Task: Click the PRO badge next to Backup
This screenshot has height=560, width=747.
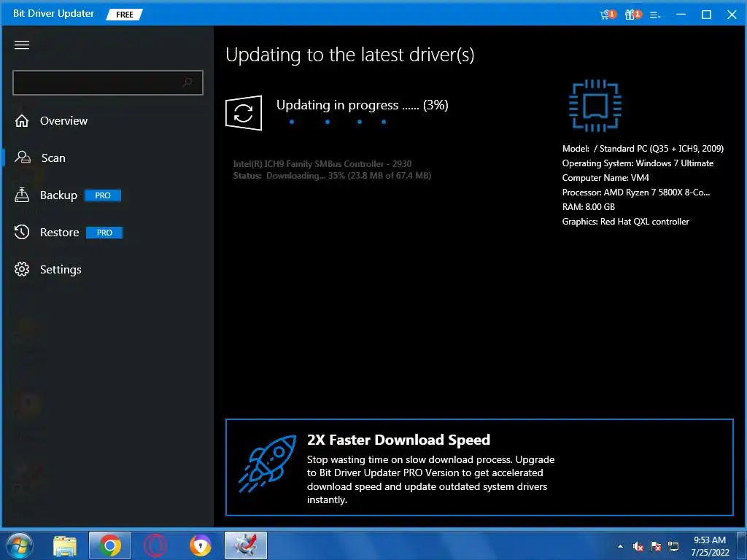Action: tap(103, 195)
